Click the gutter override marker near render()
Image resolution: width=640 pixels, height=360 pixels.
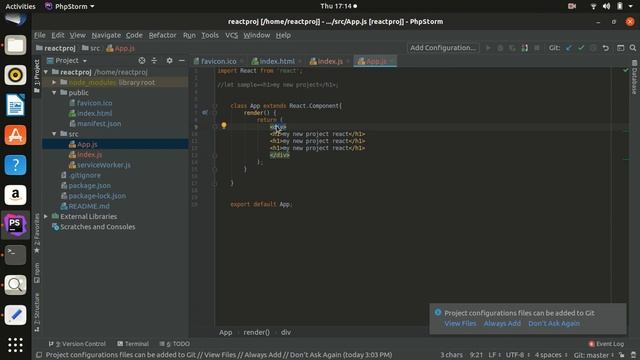(205, 112)
